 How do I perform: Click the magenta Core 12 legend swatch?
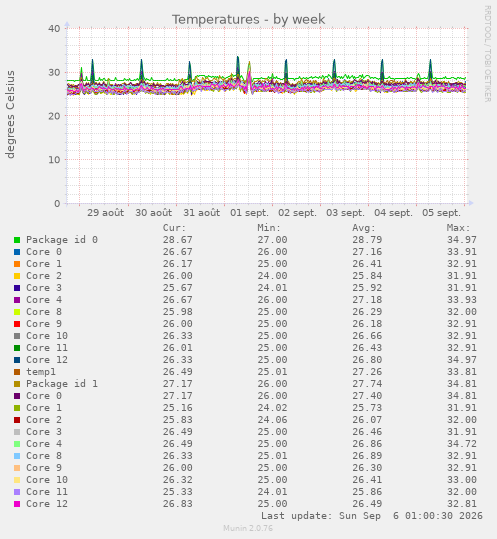tap(17, 504)
